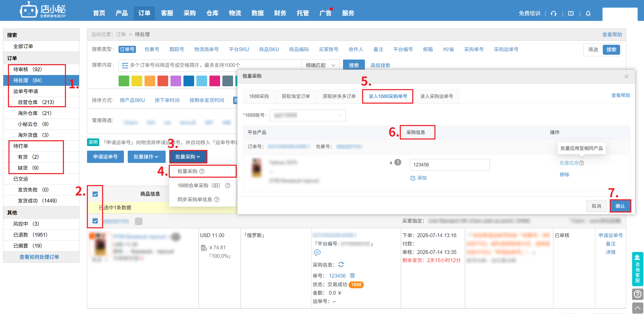Image resolution: width=644 pixels, height=314 pixels.
Task: Open the 精确匹配 match mode dropdown
Action: [320, 65]
